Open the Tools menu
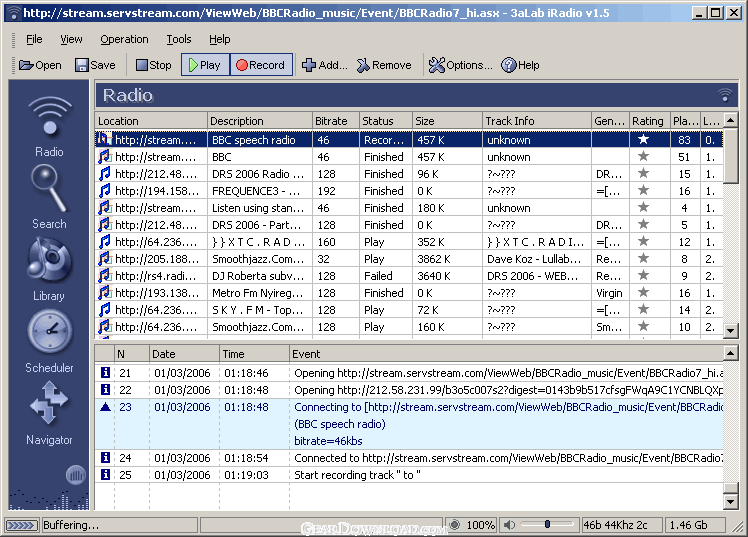Viewport: 748px width, 537px height. click(179, 39)
